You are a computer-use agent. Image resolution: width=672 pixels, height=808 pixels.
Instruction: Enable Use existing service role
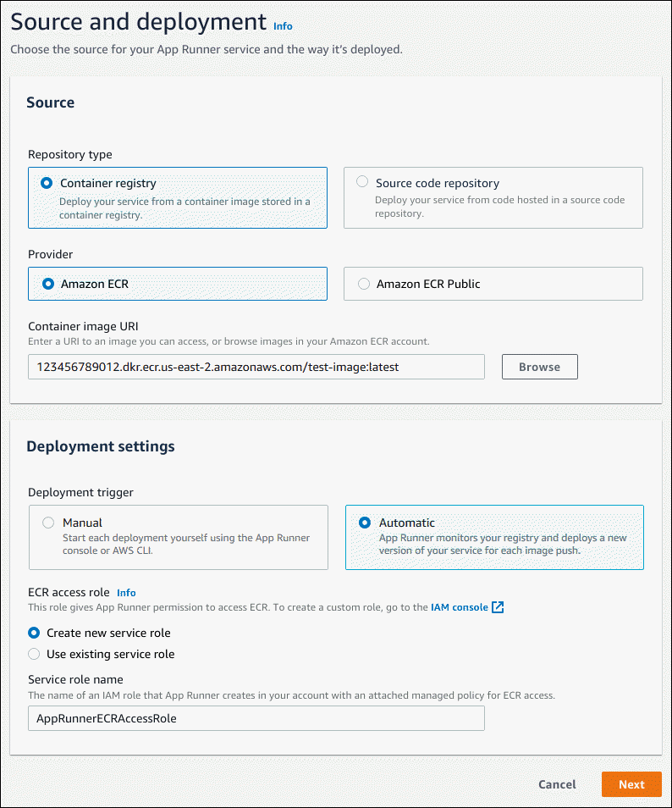click(33, 654)
